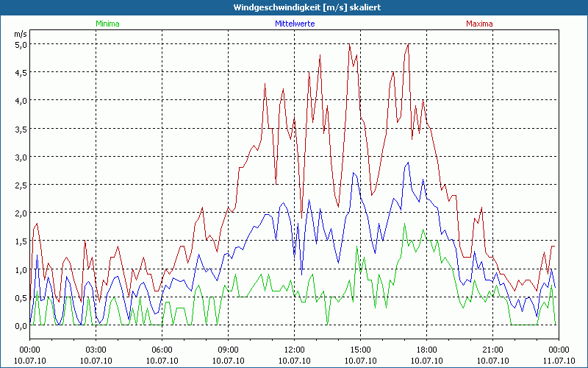Select the red 'Maxima' legend label

(479, 24)
